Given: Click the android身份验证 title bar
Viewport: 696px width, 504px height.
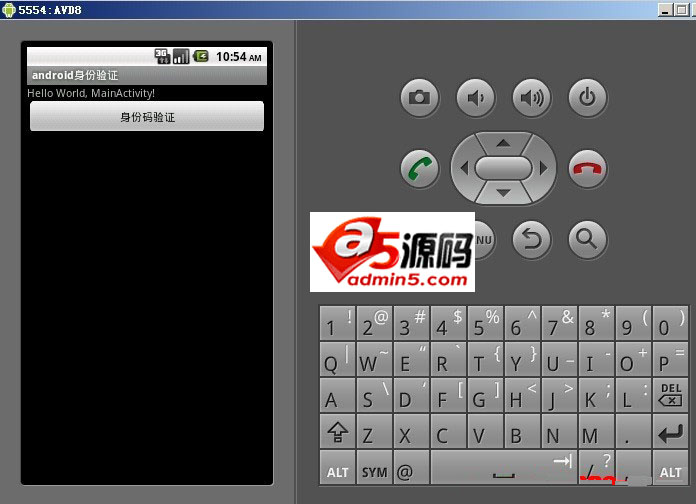Looking at the screenshot, I should [x=147, y=75].
